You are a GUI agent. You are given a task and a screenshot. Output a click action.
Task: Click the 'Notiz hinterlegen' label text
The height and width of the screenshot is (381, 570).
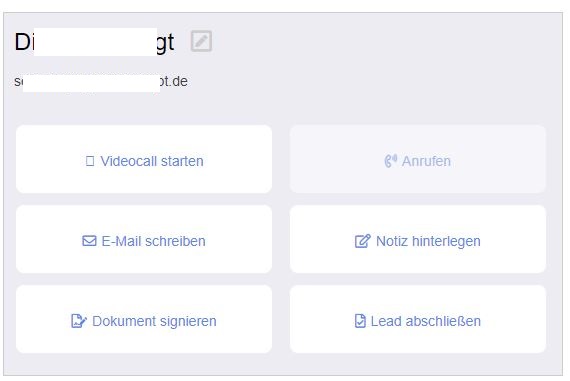428,241
